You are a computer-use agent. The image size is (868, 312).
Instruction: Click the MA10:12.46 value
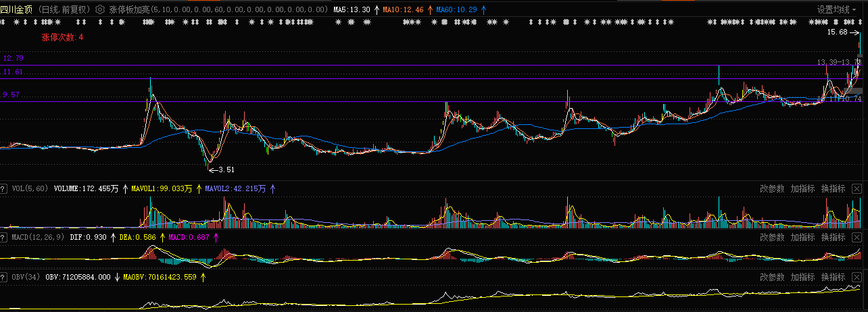tap(403, 10)
